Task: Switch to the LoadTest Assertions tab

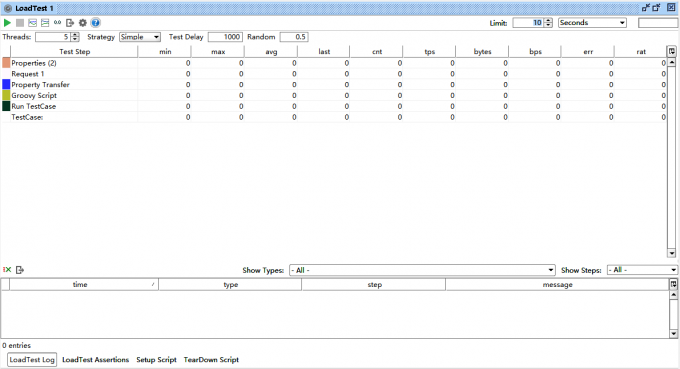Action: [x=95, y=359]
